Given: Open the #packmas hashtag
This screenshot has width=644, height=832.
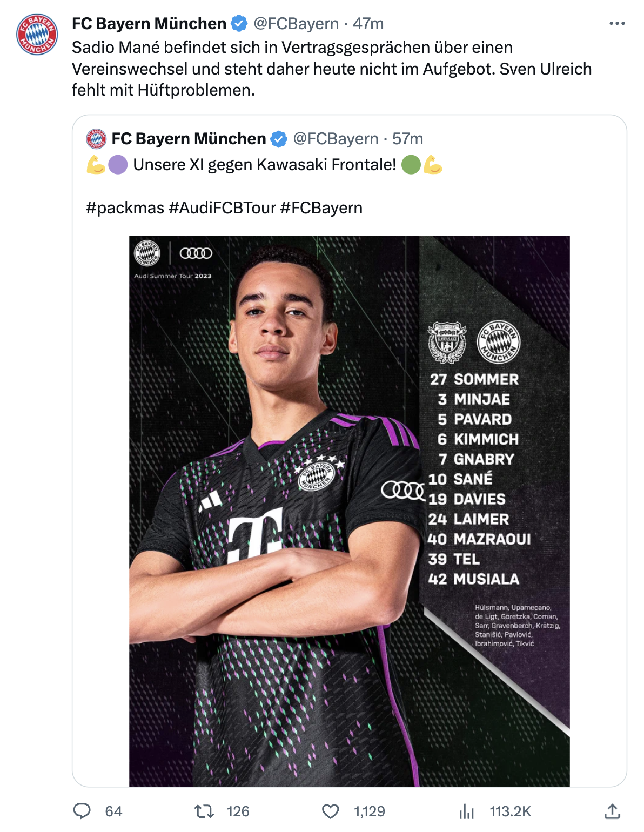Looking at the screenshot, I should pyautogui.click(x=125, y=208).
